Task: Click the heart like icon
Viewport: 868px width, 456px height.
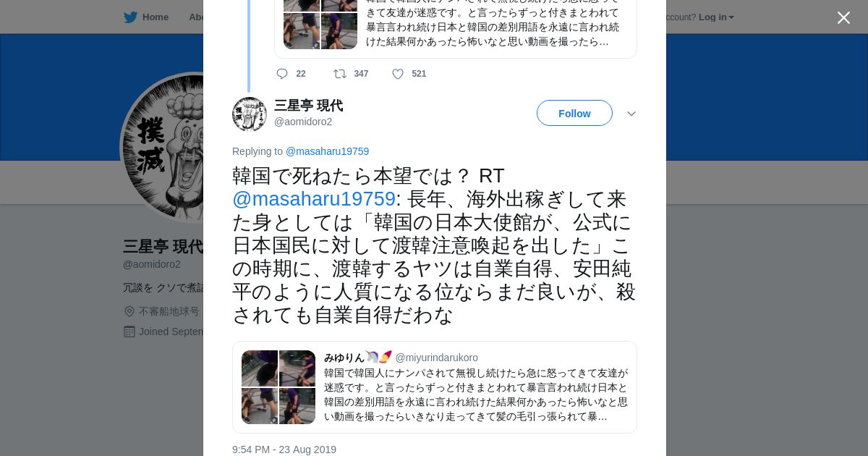Action: (x=398, y=74)
